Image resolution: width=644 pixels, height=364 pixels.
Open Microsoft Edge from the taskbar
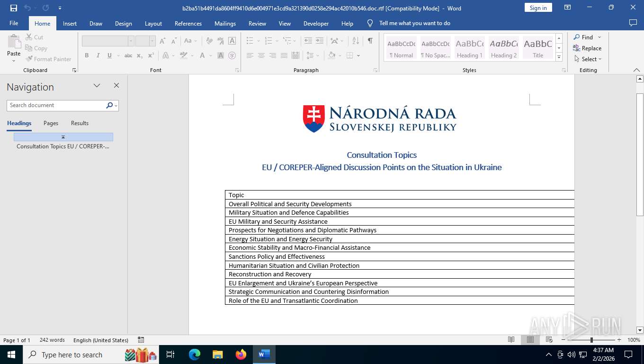195,355
